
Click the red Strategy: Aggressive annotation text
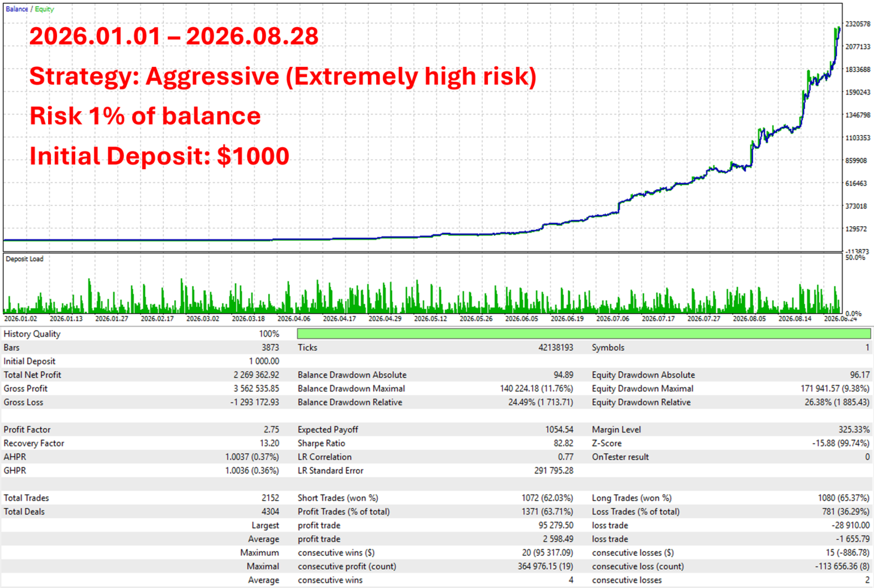pos(283,76)
